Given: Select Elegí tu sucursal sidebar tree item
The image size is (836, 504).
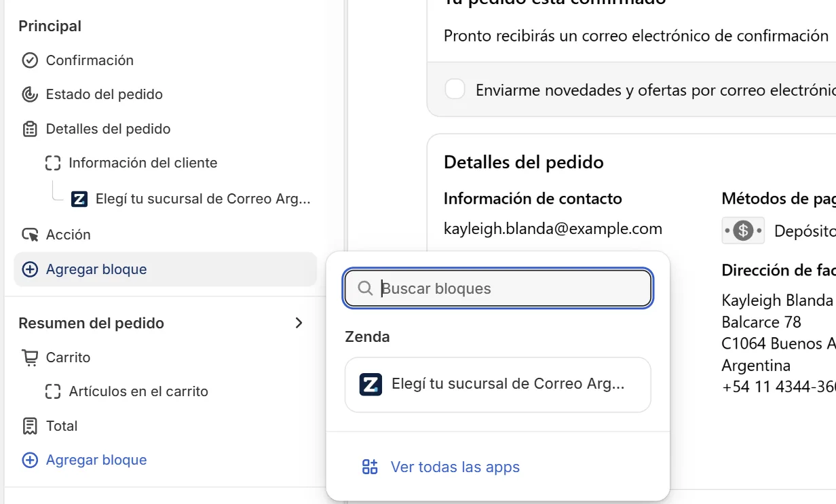Looking at the screenshot, I should pos(203,199).
